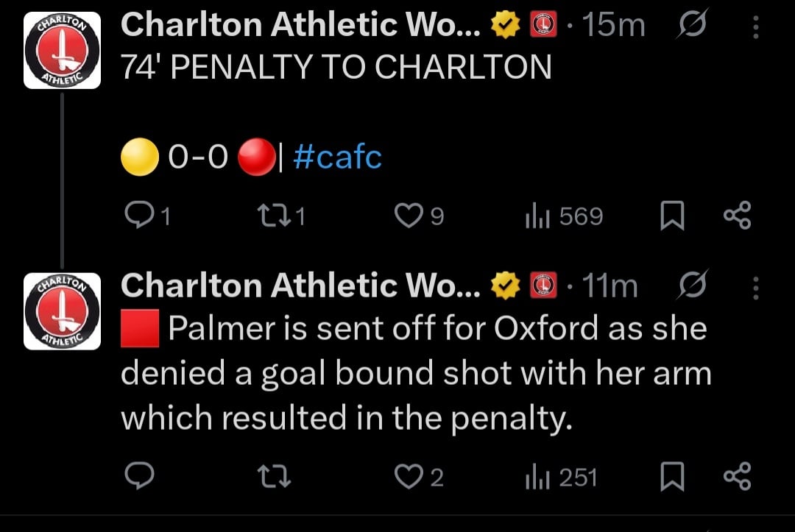Open more options on second tweet
This screenshot has height=532, width=795.
click(x=755, y=288)
